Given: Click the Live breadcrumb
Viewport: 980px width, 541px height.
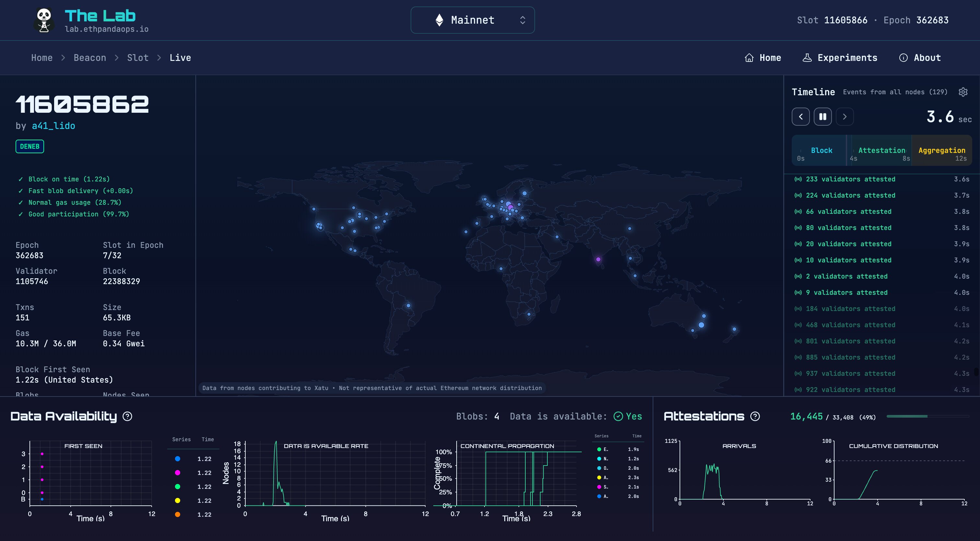Looking at the screenshot, I should (x=180, y=58).
